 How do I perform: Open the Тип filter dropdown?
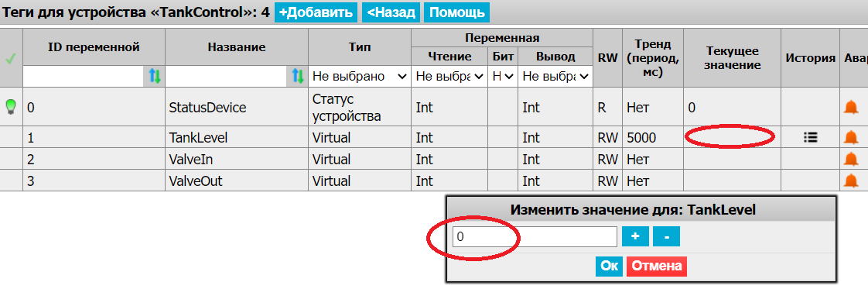359,77
